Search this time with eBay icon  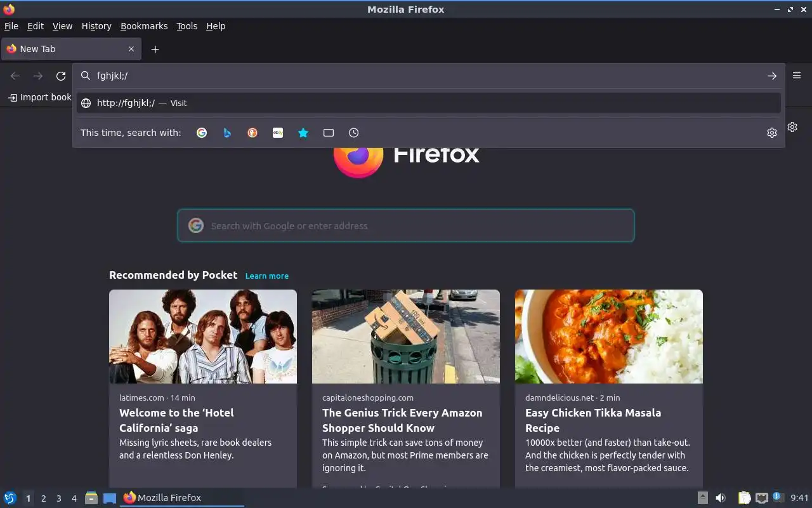[x=278, y=133]
